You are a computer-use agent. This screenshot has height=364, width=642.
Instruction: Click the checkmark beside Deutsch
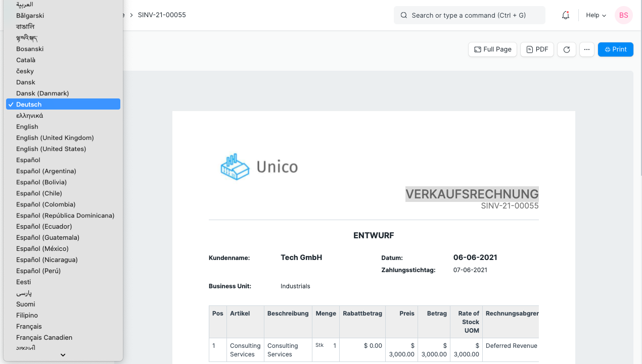[11, 104]
